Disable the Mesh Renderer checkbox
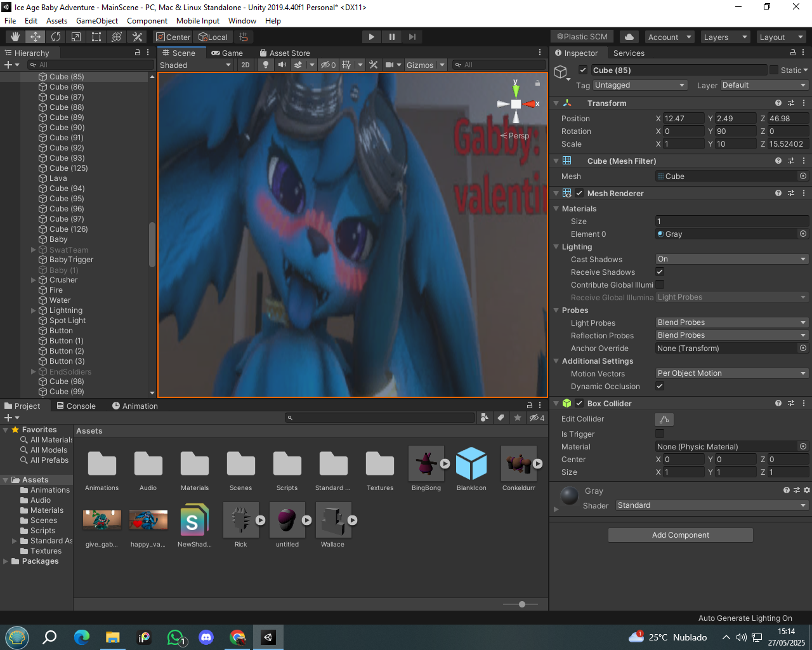Screen dimensions: 812x650 (x=579, y=193)
